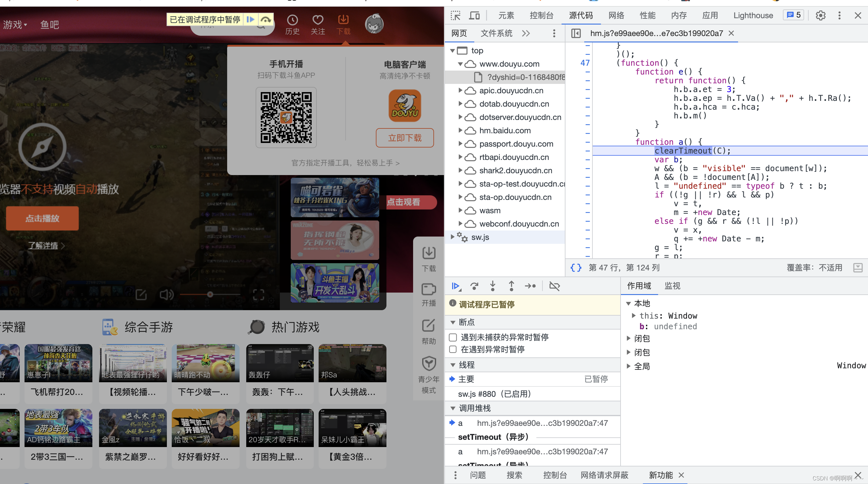Click step-over icon on paused overlay
Viewport: 868px width, 484px height.
click(266, 19)
